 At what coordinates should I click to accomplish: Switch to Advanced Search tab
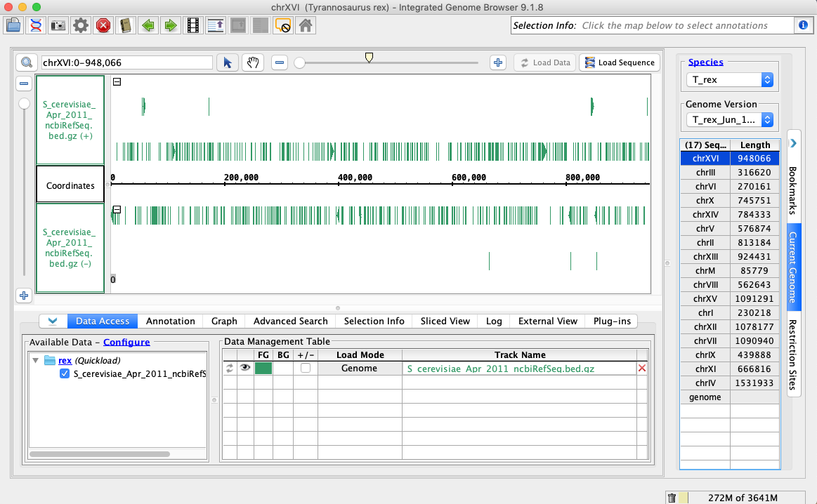point(291,321)
